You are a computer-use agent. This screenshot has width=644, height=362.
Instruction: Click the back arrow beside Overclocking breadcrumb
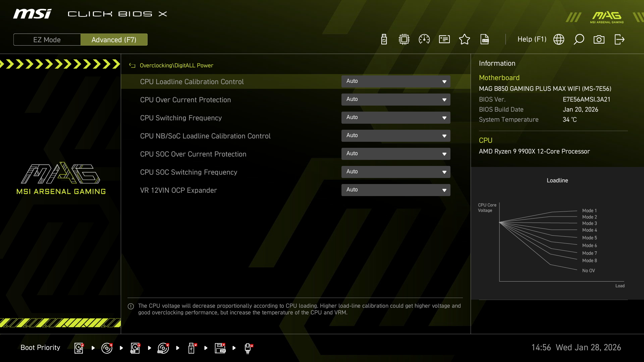[x=132, y=66]
